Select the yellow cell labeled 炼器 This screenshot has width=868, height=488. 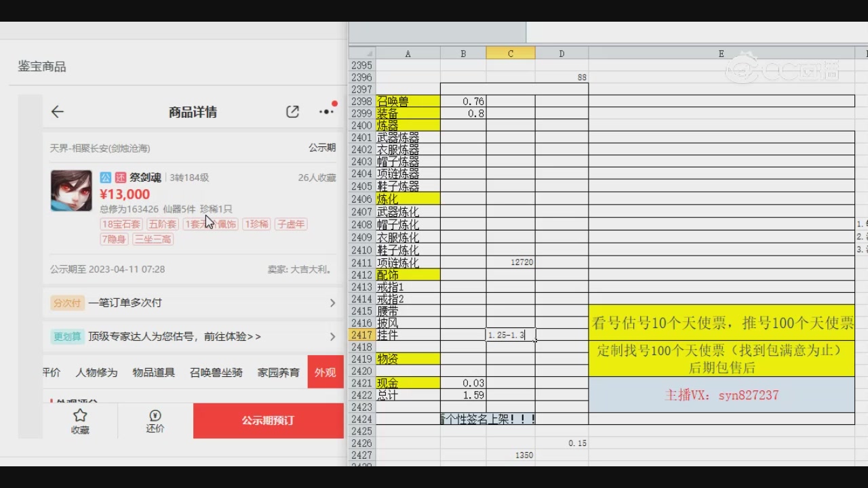(x=408, y=125)
